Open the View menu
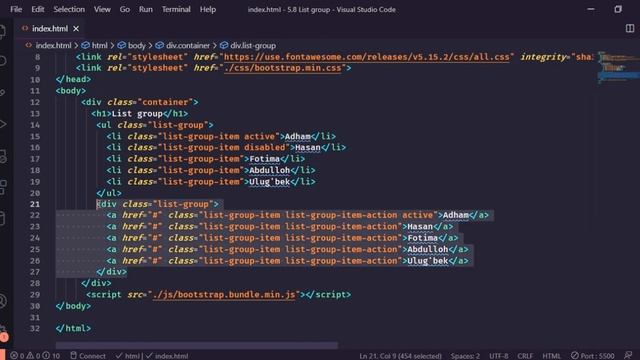The image size is (640, 360). click(x=102, y=9)
